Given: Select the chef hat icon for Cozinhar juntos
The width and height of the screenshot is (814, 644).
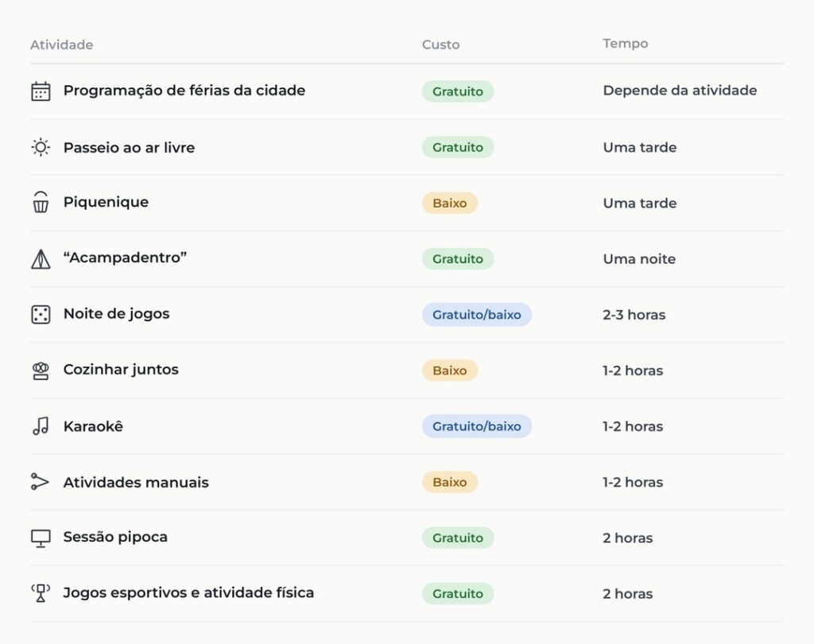Looking at the screenshot, I should (41, 370).
